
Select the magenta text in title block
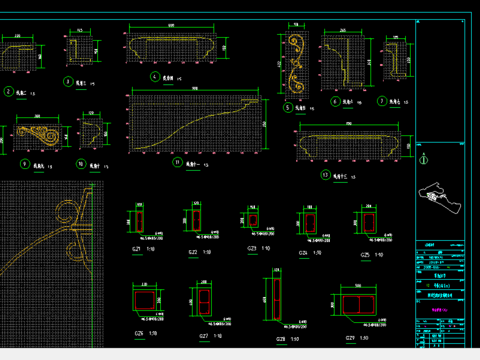[x=440, y=310]
